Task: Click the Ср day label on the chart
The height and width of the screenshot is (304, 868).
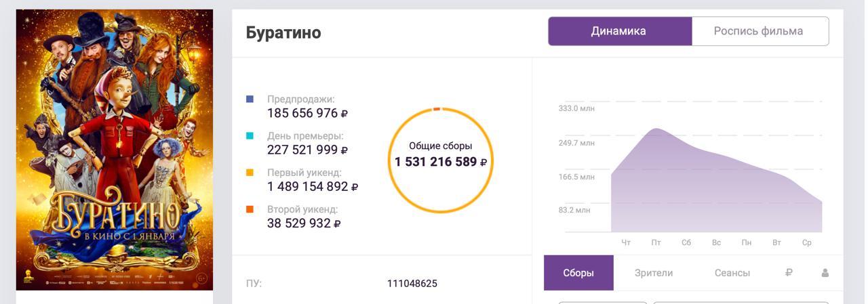Action: (807, 242)
